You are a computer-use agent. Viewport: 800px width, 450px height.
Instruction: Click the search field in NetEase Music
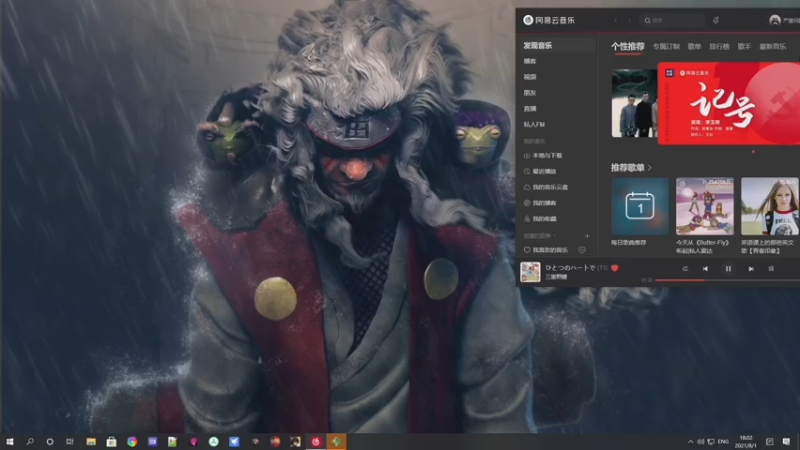672,20
